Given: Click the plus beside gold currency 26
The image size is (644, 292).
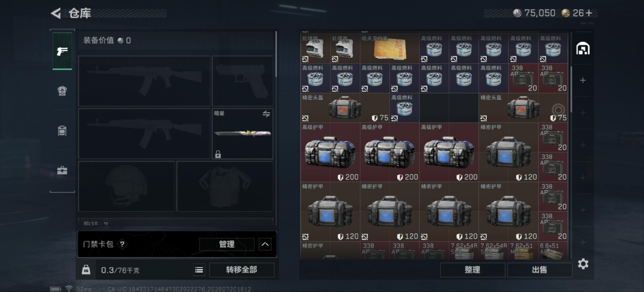Looking at the screenshot, I should (x=589, y=13).
